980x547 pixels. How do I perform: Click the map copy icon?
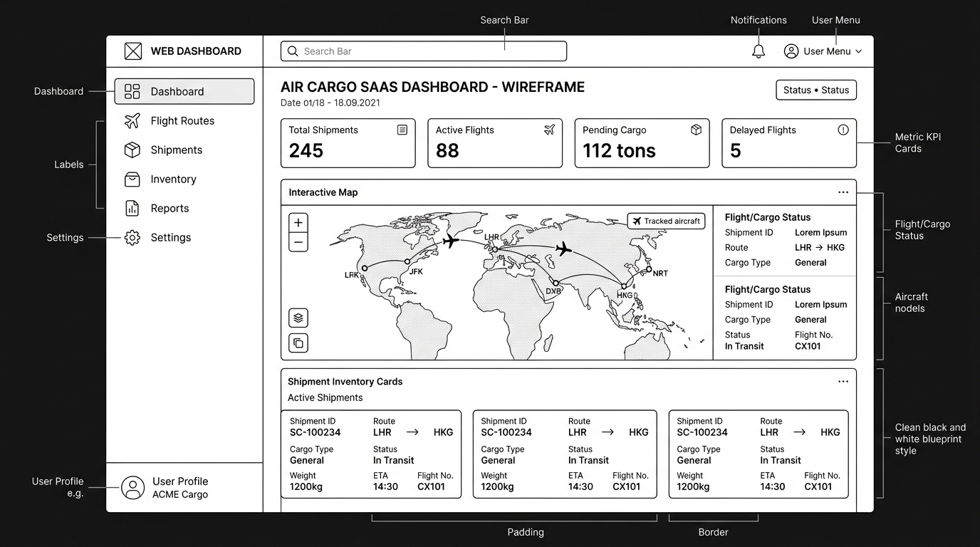pyautogui.click(x=298, y=343)
